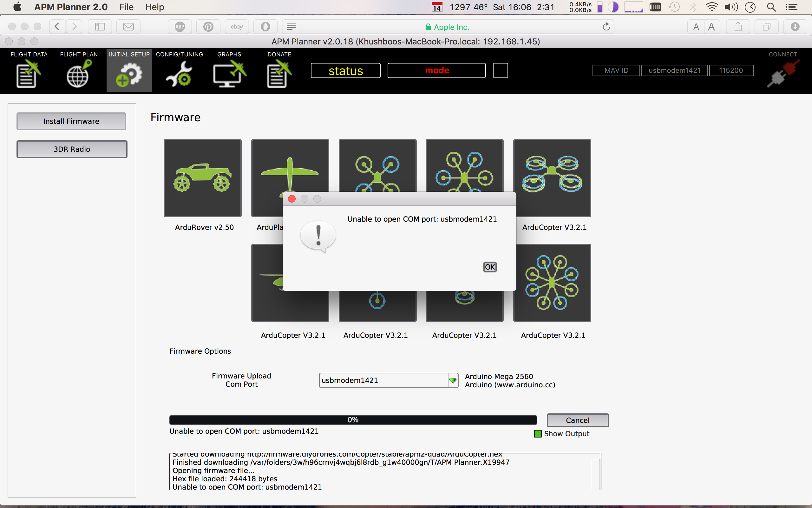This screenshot has width=812, height=508.
Task: Click the 0% firmware progress bar
Action: 353,420
